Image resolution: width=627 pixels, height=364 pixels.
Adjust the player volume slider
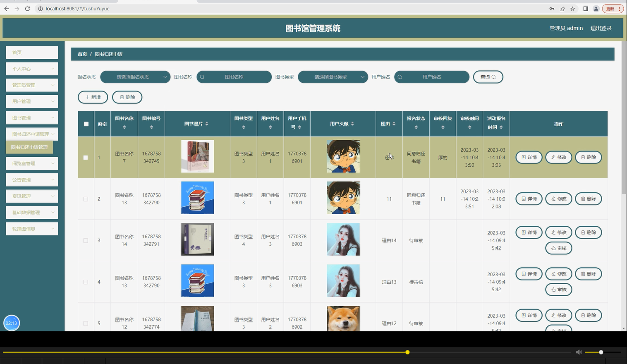603,352
